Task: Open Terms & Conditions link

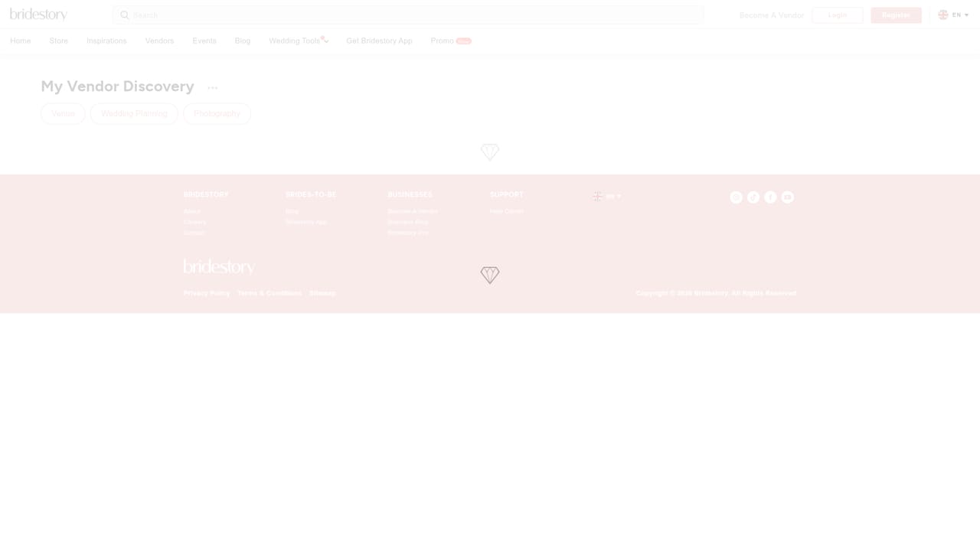Action: tap(269, 293)
